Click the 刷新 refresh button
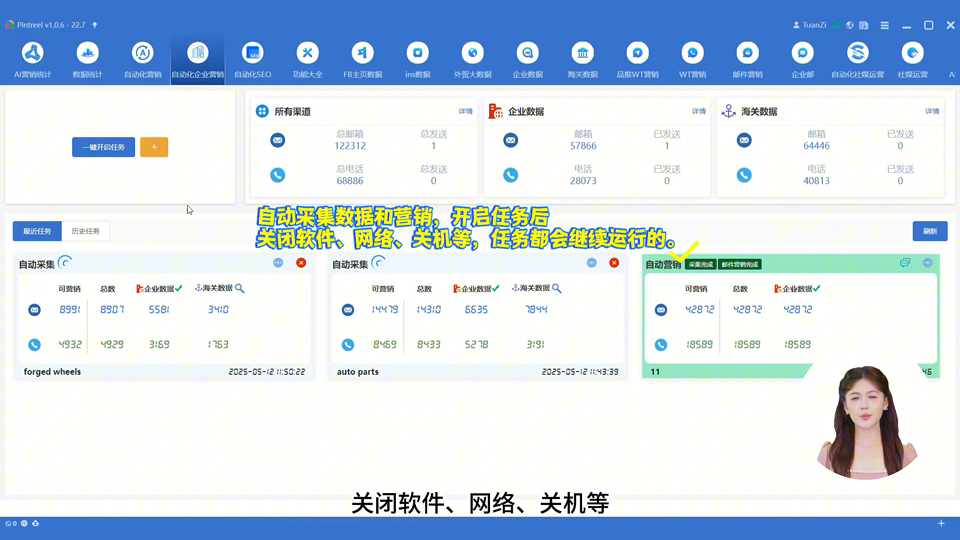 tap(930, 231)
